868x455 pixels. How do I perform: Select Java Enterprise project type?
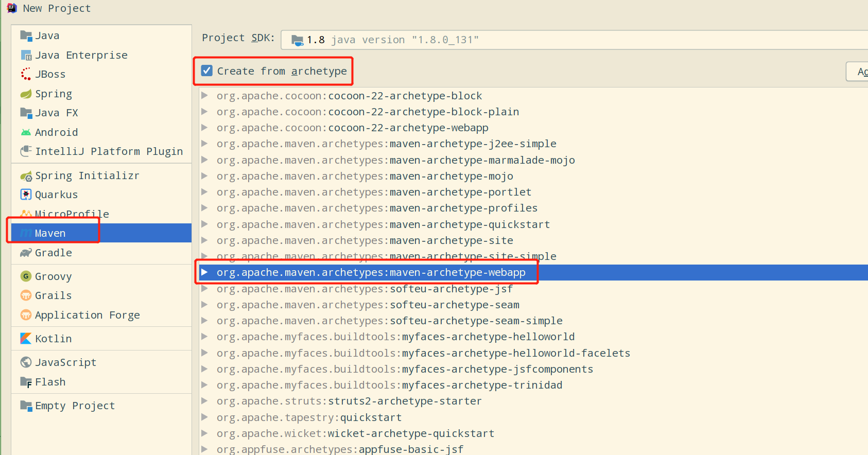(101, 55)
